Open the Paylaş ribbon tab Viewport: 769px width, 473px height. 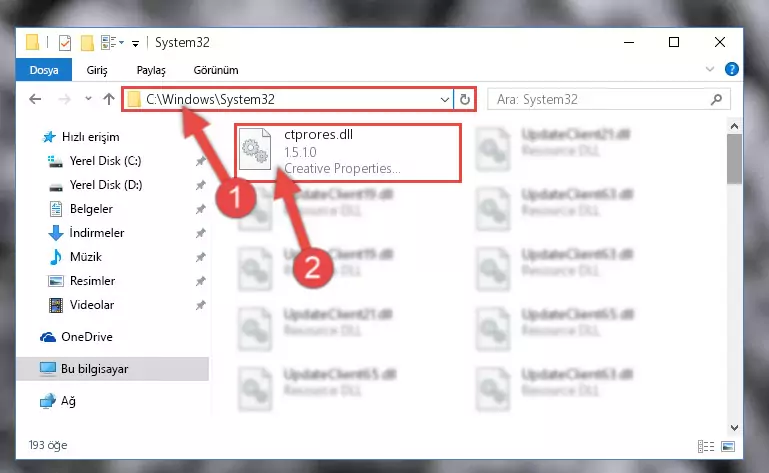point(151,70)
